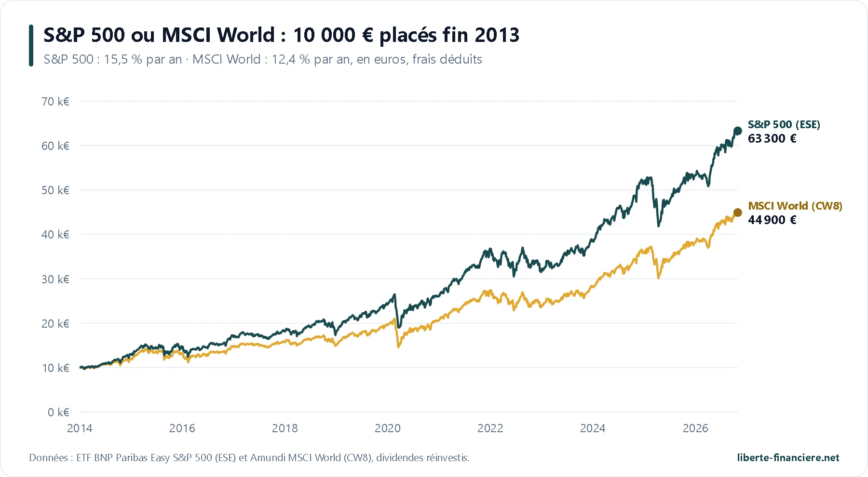Select the "44 900 €" final value
The width and height of the screenshot is (868, 477).
(x=772, y=220)
